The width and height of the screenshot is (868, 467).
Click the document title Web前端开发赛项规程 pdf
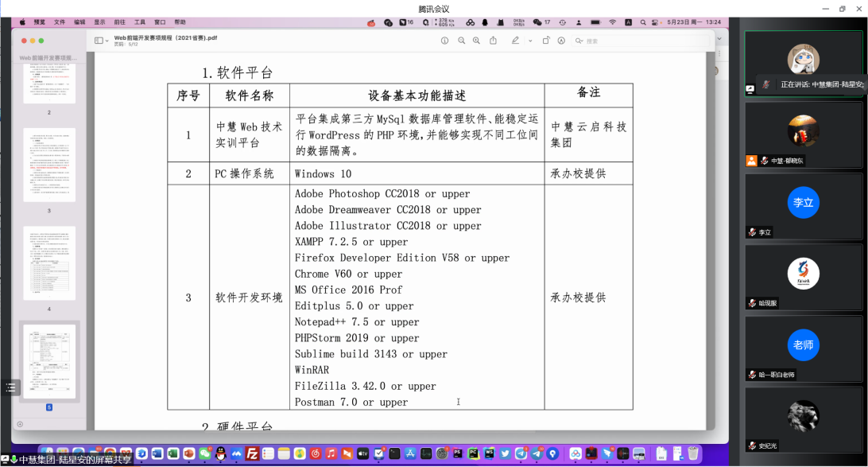click(x=165, y=37)
